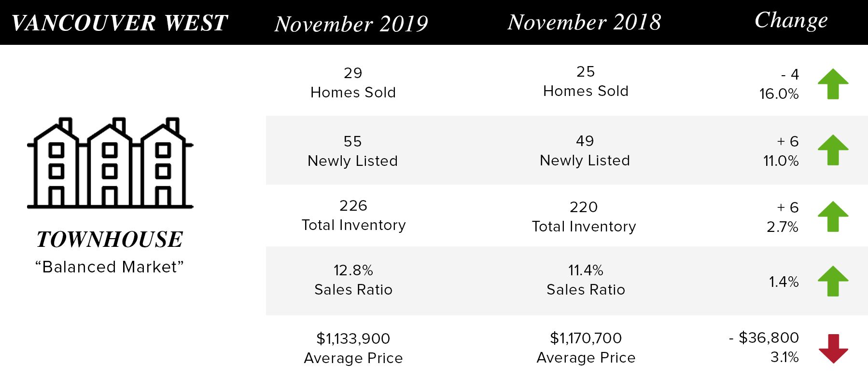Select the November 2018 column header

point(584,22)
